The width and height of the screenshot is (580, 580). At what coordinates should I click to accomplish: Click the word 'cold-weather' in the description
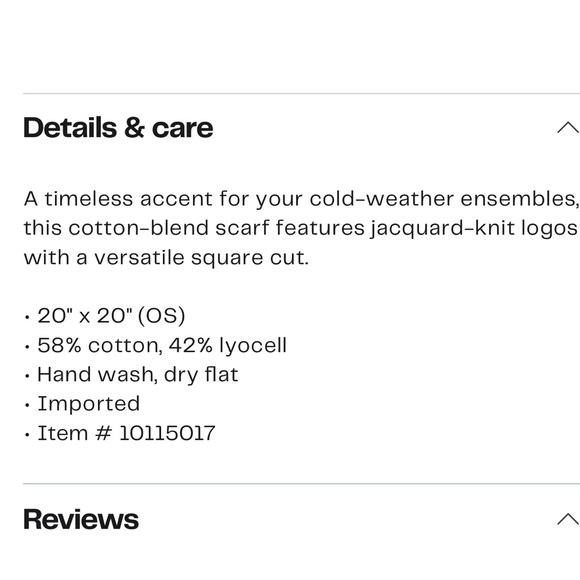(x=381, y=199)
